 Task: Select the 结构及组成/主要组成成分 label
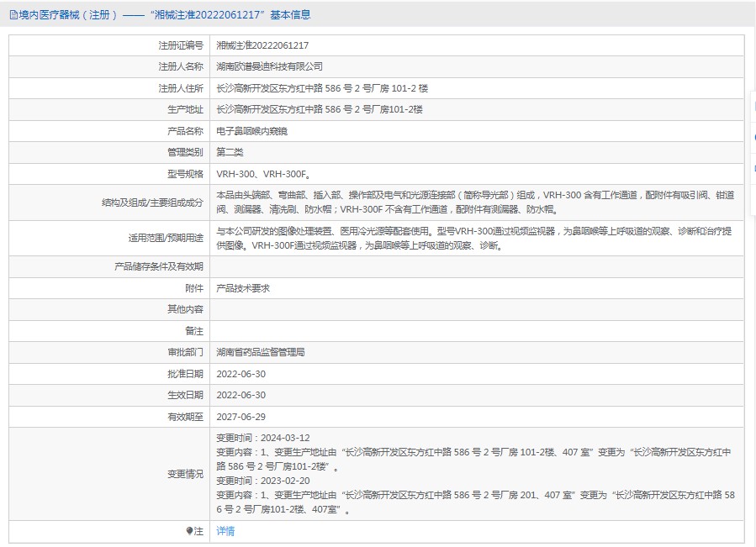point(152,202)
